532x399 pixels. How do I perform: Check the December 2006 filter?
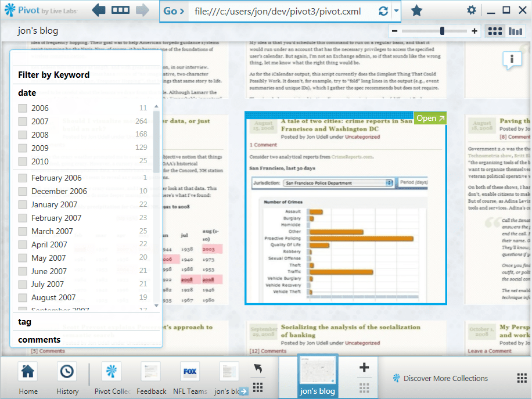point(23,191)
